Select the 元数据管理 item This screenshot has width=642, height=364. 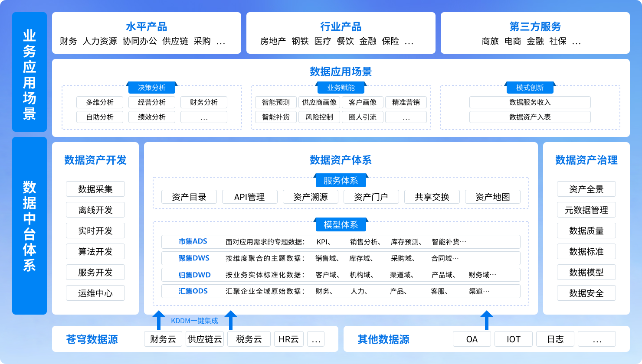pyautogui.click(x=586, y=210)
